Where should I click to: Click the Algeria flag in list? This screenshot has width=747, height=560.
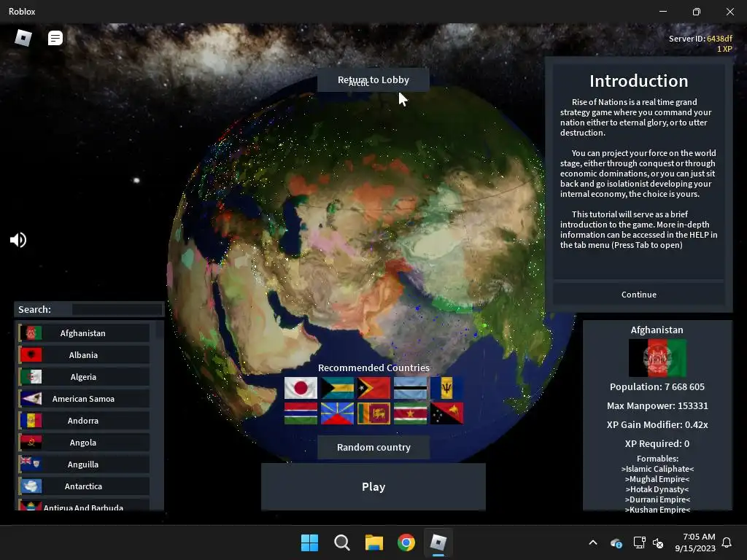[31, 377]
